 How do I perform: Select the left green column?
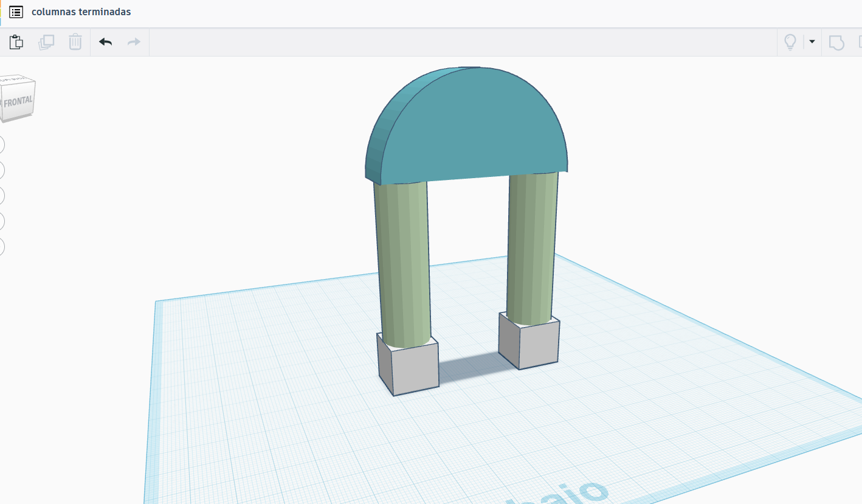coord(404,261)
